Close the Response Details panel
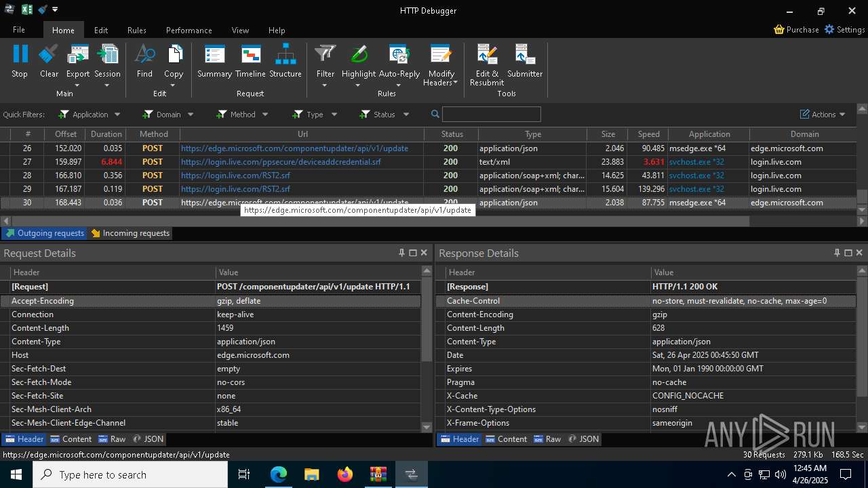The width and height of the screenshot is (868, 488). pyautogui.click(x=859, y=253)
